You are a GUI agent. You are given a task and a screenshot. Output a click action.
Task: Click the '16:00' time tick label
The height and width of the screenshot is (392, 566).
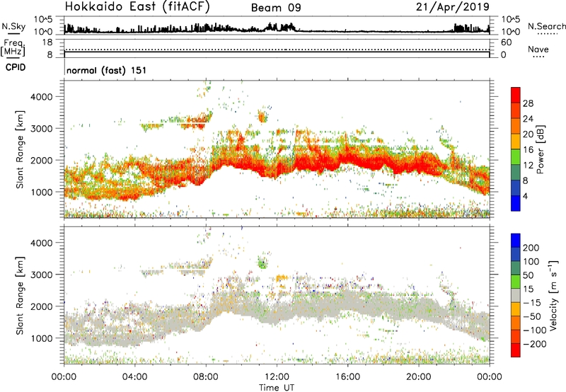coord(347,376)
